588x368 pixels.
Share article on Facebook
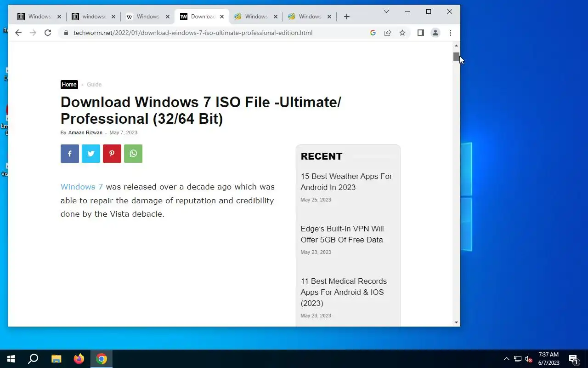70,154
